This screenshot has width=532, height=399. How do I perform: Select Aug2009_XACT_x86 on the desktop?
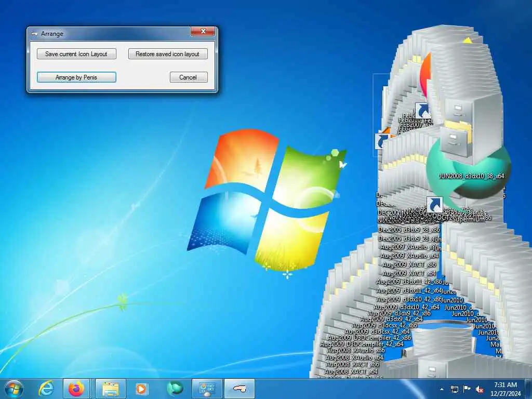point(409,264)
